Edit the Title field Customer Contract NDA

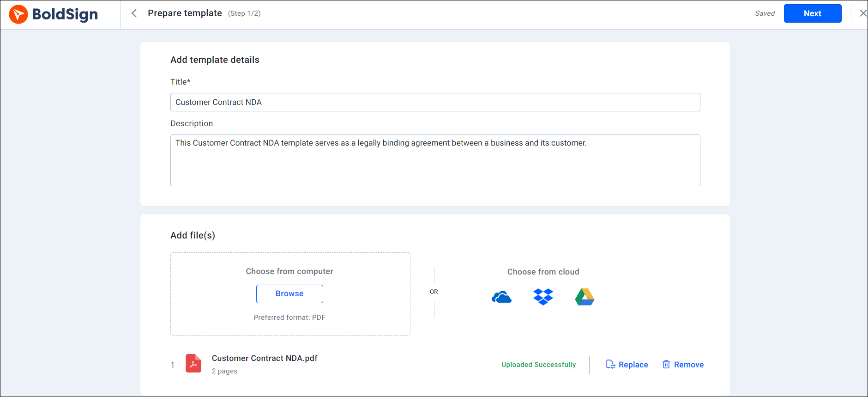pos(435,102)
